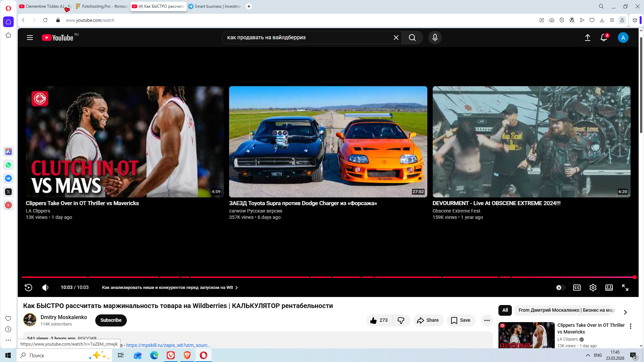Select the All filter chip
This screenshot has width=644, height=362.
pyautogui.click(x=505, y=310)
